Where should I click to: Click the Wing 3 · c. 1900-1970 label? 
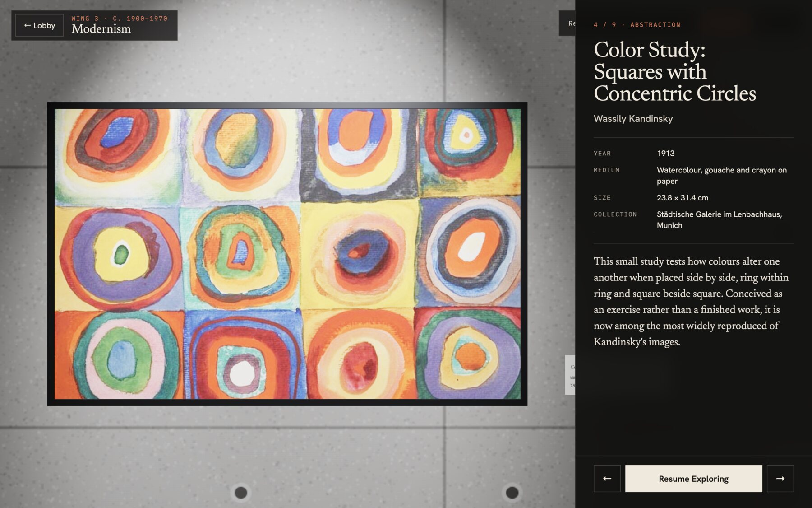tap(119, 19)
